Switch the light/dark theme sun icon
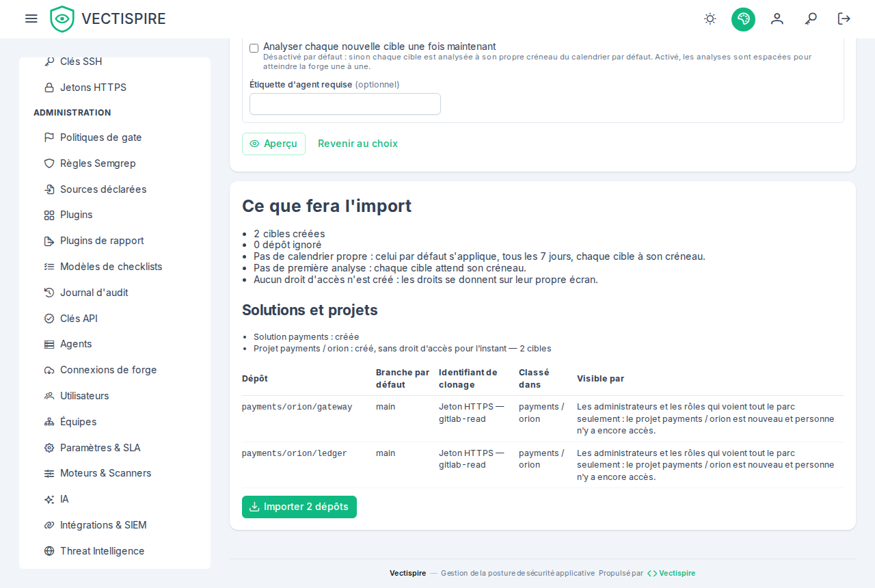875x588 pixels. tap(710, 18)
